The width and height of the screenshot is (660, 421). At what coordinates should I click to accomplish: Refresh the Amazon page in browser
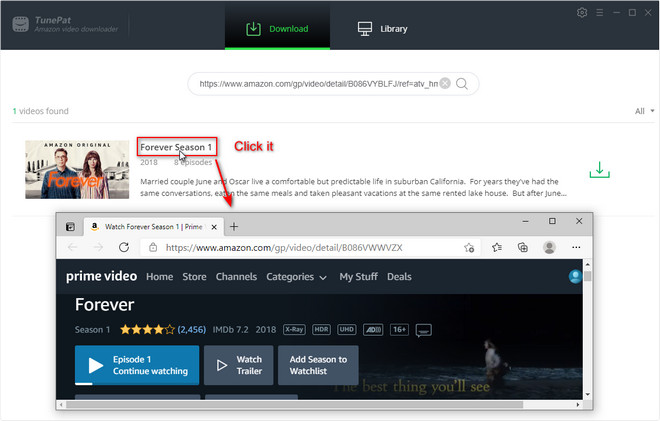click(x=124, y=247)
